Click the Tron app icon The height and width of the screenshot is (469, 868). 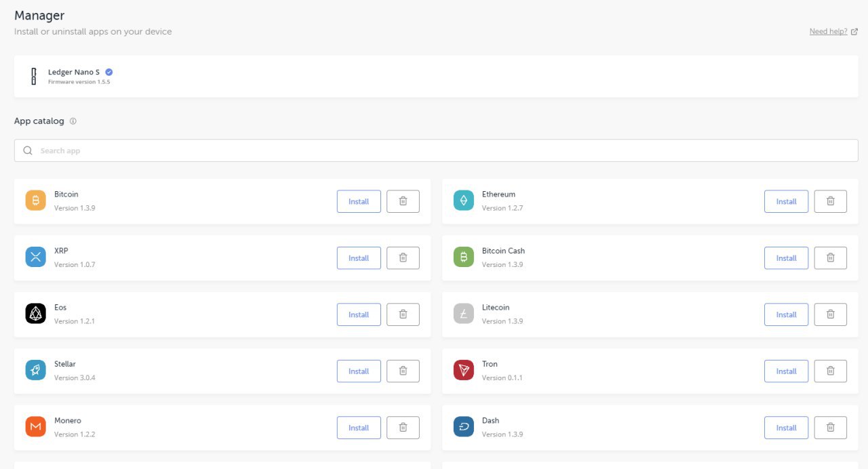tap(464, 371)
